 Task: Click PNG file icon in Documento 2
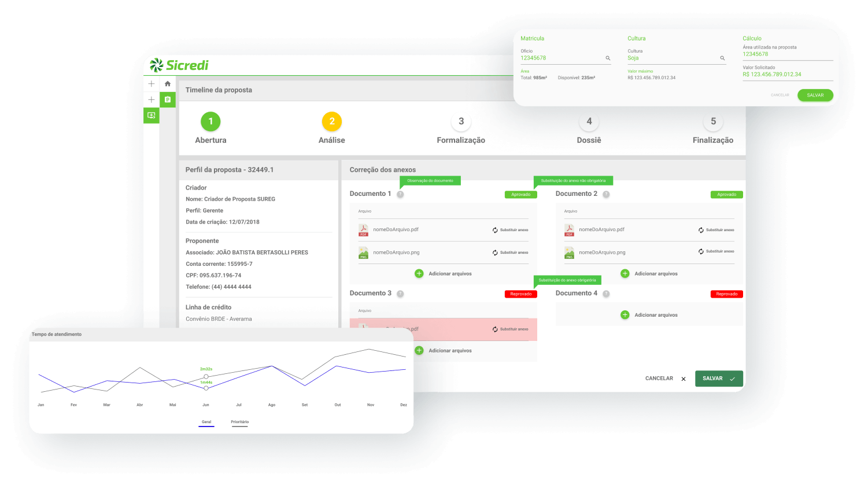tap(569, 253)
